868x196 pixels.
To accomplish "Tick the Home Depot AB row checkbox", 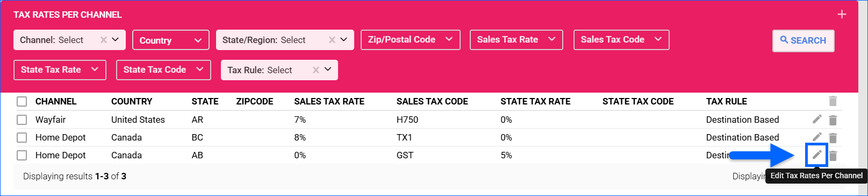I will 22,155.
